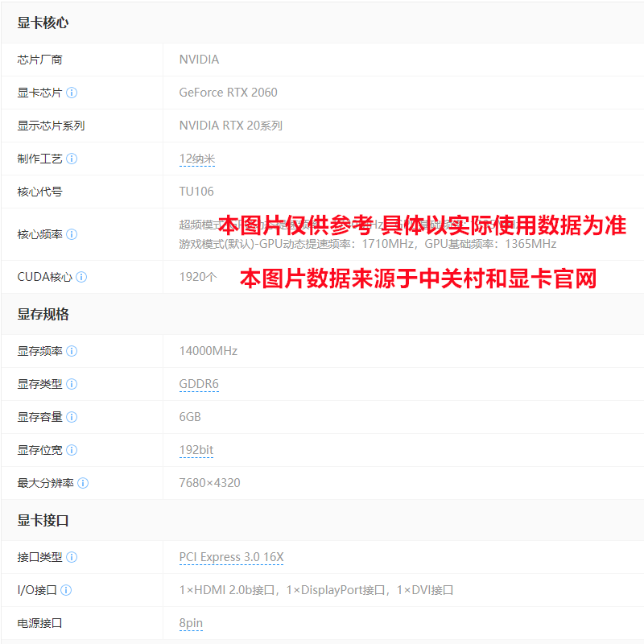Click the info icon next to 显存频率

[72, 351]
